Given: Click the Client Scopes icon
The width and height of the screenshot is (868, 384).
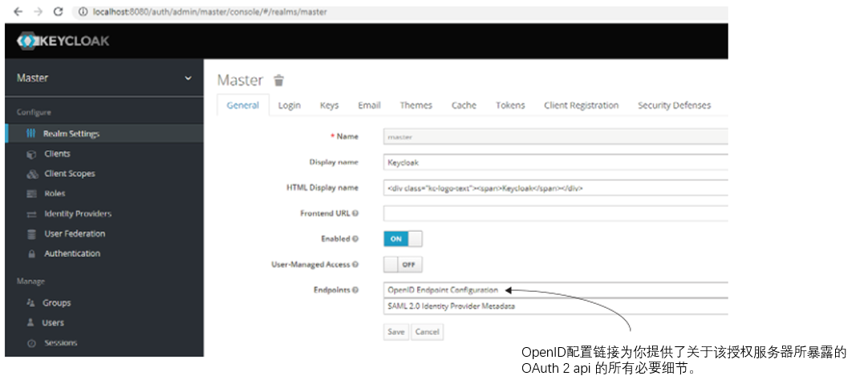Looking at the screenshot, I should [x=31, y=174].
